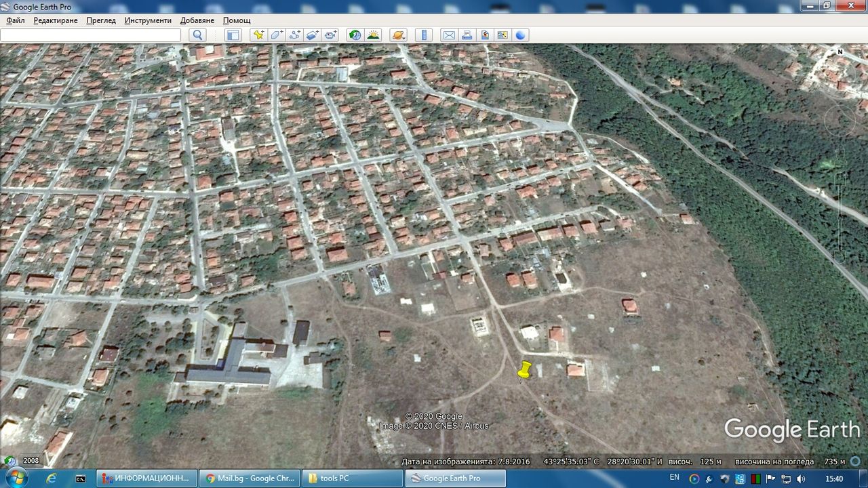The width and height of the screenshot is (868, 488).
Task: Click into the search input field
Action: tap(91, 35)
